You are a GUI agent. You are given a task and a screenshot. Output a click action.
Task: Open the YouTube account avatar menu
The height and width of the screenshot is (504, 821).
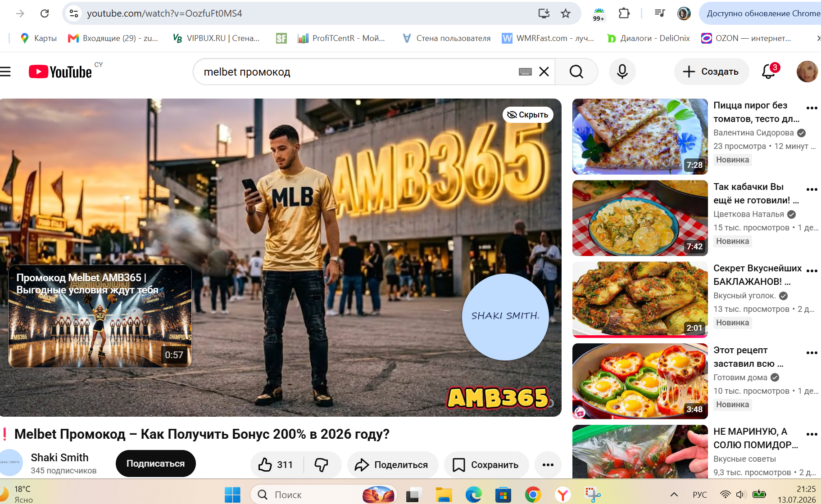coord(807,72)
